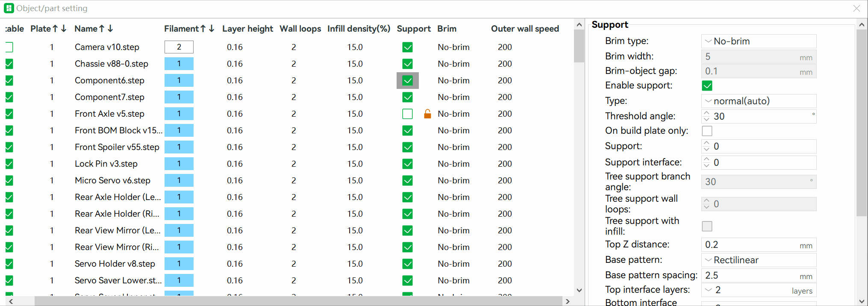Expand Base pattern Rectilinear dropdown
The height and width of the screenshot is (306, 868).
tap(759, 260)
